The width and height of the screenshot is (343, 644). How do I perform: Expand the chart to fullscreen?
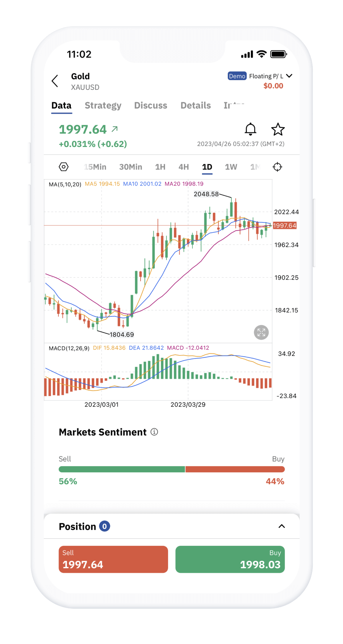tap(261, 332)
